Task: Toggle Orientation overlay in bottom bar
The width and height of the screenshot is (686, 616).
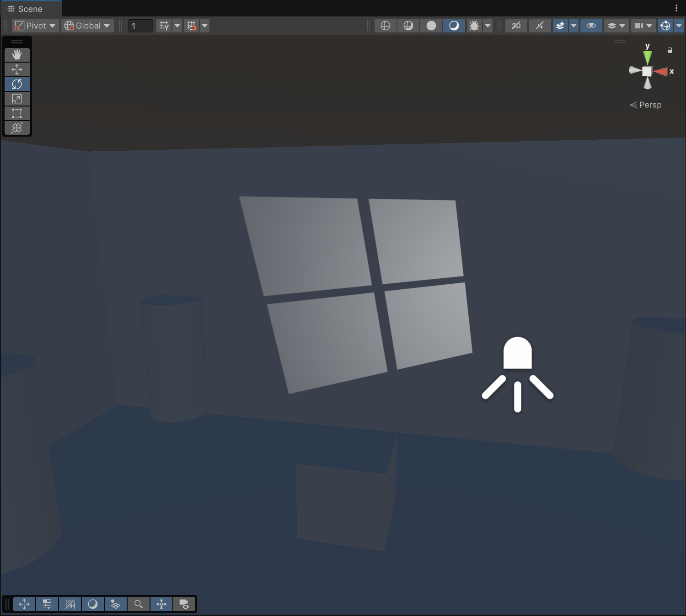Action: pyautogui.click(x=161, y=604)
